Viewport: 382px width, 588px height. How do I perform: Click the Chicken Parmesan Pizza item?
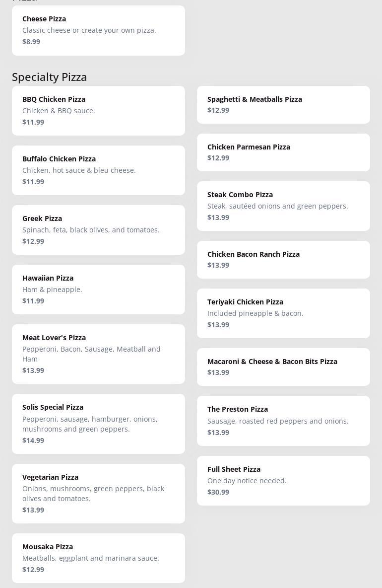click(283, 152)
